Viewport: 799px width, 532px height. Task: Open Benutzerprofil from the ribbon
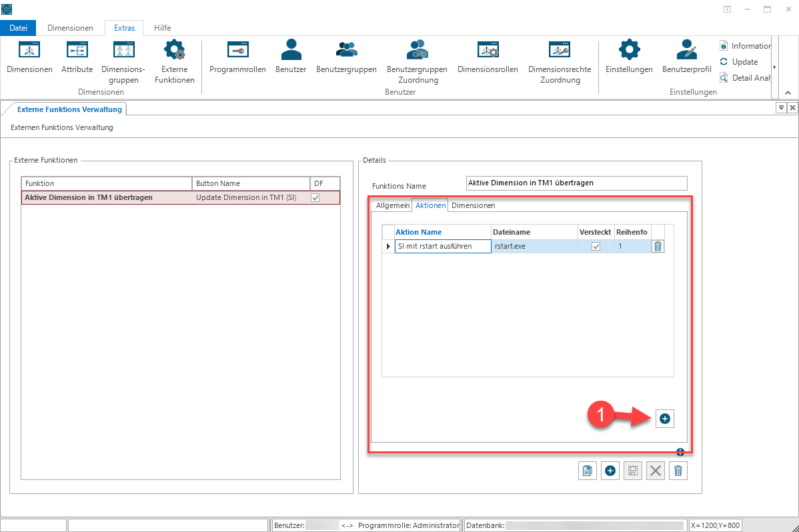[687, 57]
